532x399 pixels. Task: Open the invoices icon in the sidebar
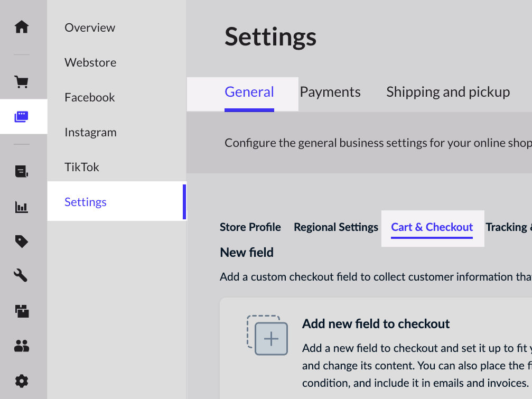click(22, 171)
